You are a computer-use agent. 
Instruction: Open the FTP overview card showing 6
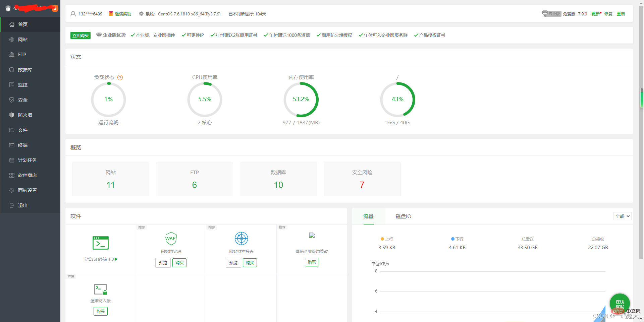[195, 179]
